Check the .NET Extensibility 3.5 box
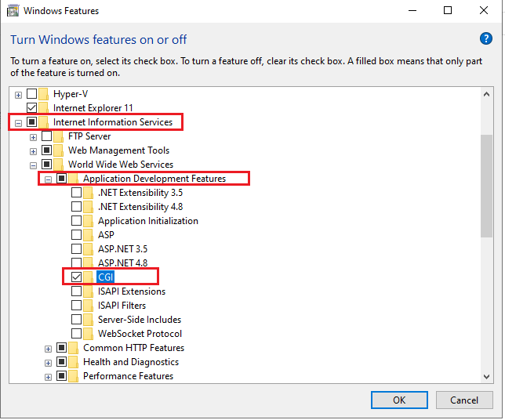Screen dimensions: 505x420 [x=76, y=193]
